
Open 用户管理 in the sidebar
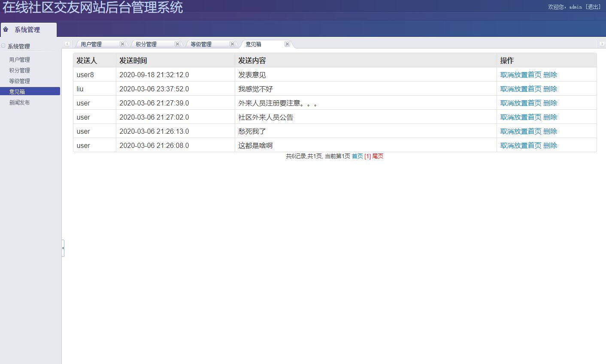click(20, 60)
